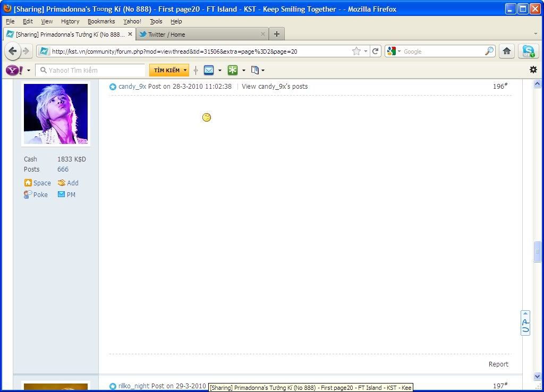This screenshot has width=544, height=392.
Task: Expand the green asterisk dropdown arrow
Action: point(243,71)
